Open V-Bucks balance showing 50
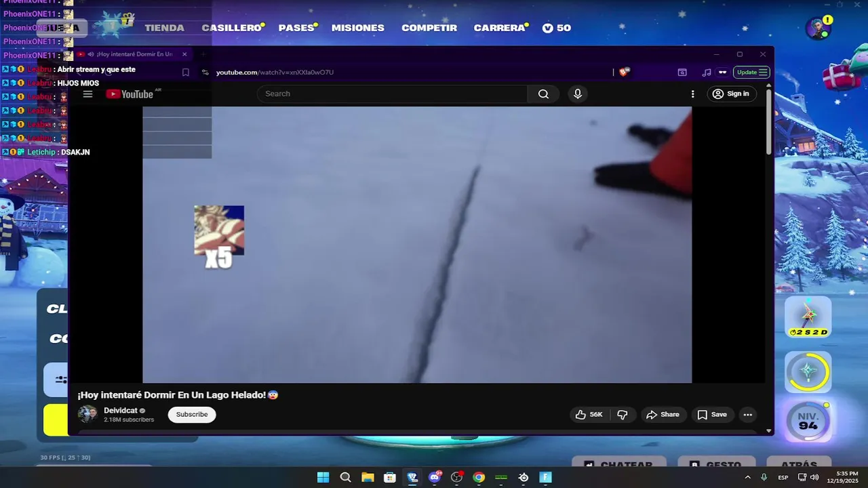Image resolution: width=868 pixels, height=488 pixels. [x=557, y=28]
